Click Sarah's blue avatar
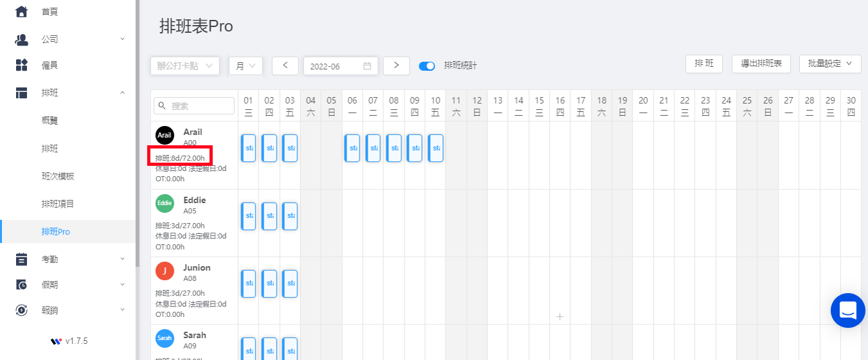 (165, 338)
